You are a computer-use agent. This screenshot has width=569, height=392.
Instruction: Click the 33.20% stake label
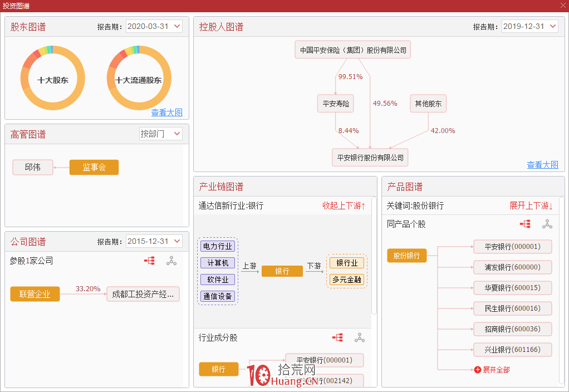[x=88, y=289]
